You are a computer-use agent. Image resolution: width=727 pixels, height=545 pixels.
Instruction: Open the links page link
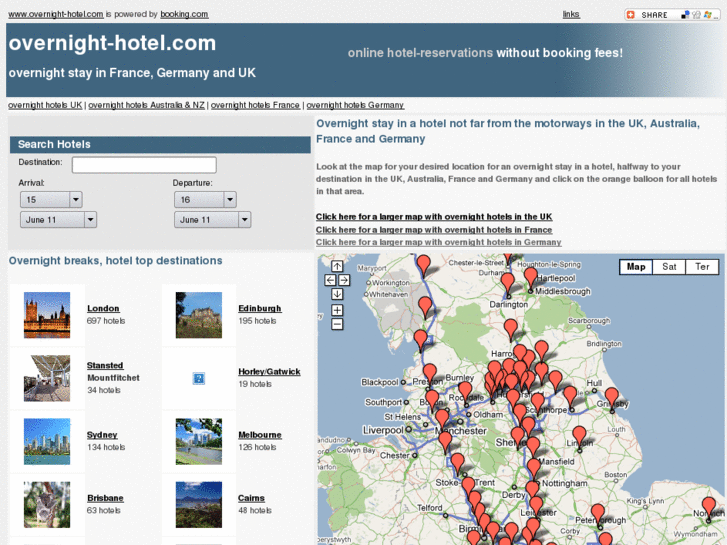pos(571,14)
